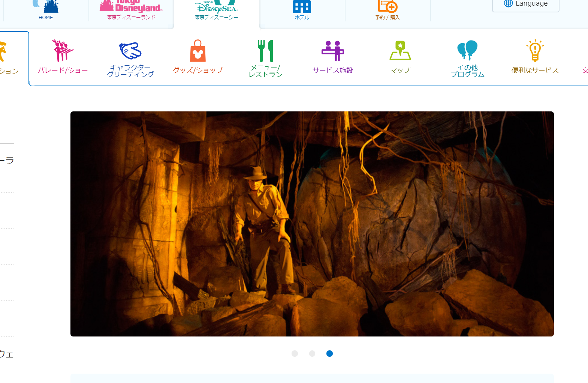The height and width of the screenshot is (383, 588).
Task: Open the Hotel (ホテル) section
Action: [x=302, y=11]
